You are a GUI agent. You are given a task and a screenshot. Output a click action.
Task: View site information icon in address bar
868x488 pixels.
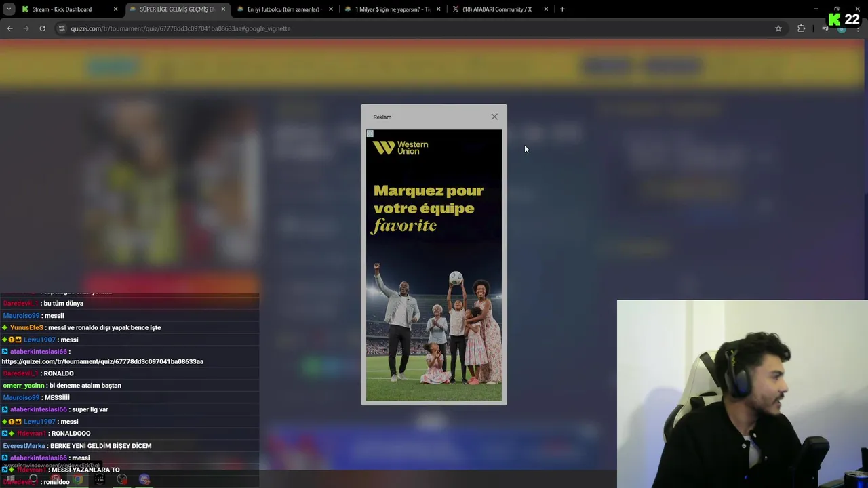point(62,28)
